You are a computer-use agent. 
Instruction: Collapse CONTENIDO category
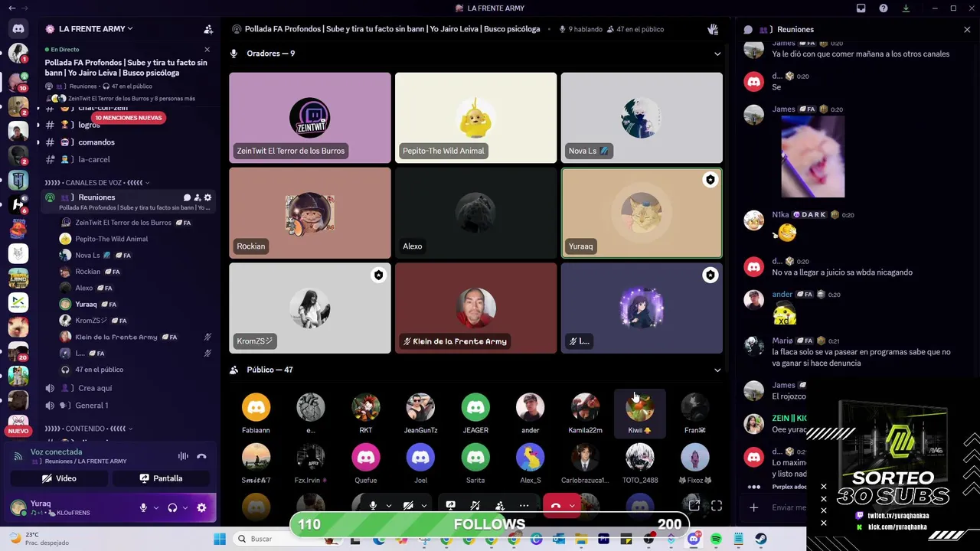pyautogui.click(x=89, y=429)
